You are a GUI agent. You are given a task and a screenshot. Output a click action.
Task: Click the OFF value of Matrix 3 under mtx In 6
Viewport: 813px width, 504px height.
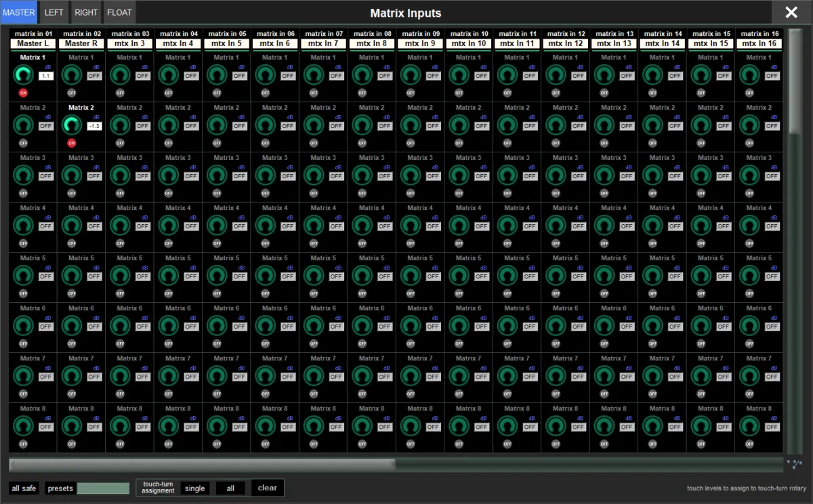click(x=288, y=176)
